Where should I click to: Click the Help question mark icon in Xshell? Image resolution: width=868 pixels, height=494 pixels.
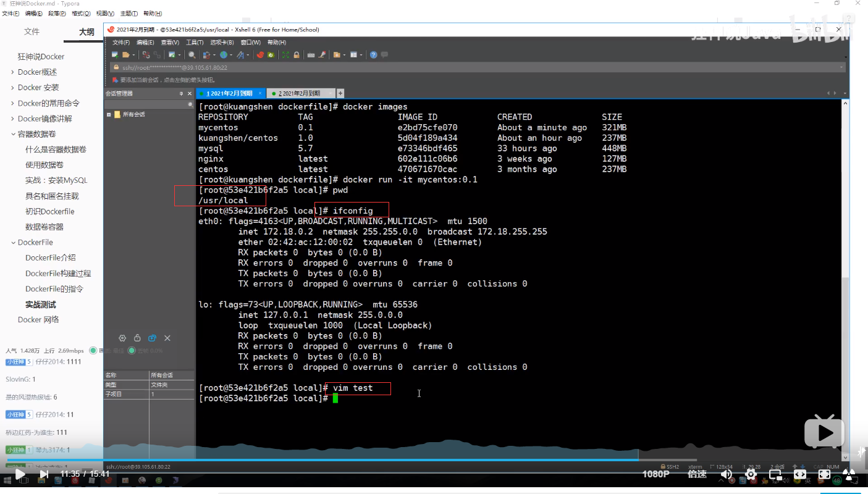[373, 55]
